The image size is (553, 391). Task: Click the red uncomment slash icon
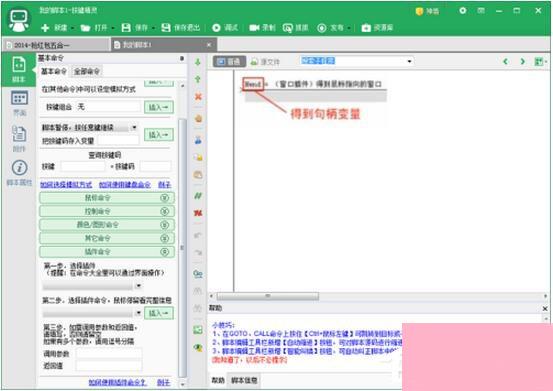coord(198,213)
